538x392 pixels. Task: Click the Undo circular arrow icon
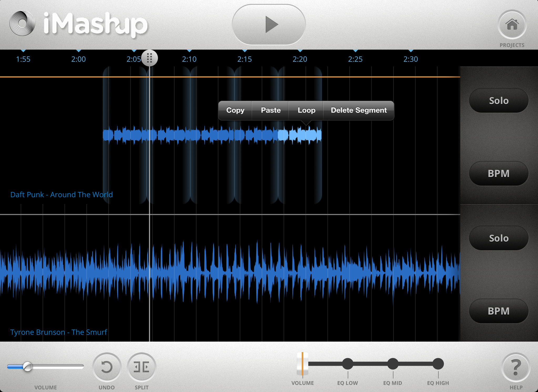point(107,367)
